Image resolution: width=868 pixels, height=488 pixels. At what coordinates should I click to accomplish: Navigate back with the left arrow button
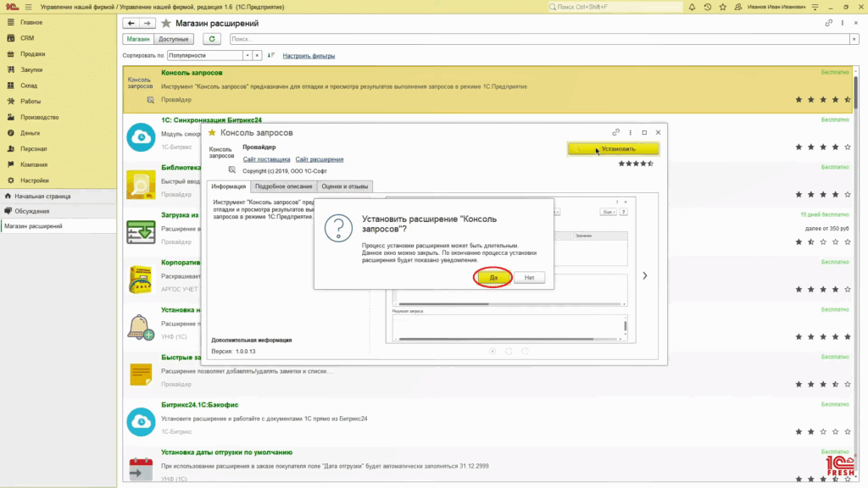(x=132, y=23)
